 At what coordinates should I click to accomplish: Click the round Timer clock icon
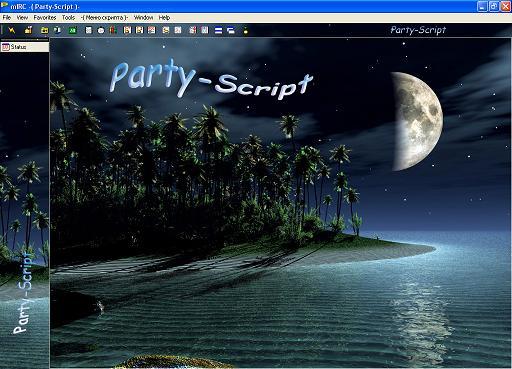(x=101, y=30)
